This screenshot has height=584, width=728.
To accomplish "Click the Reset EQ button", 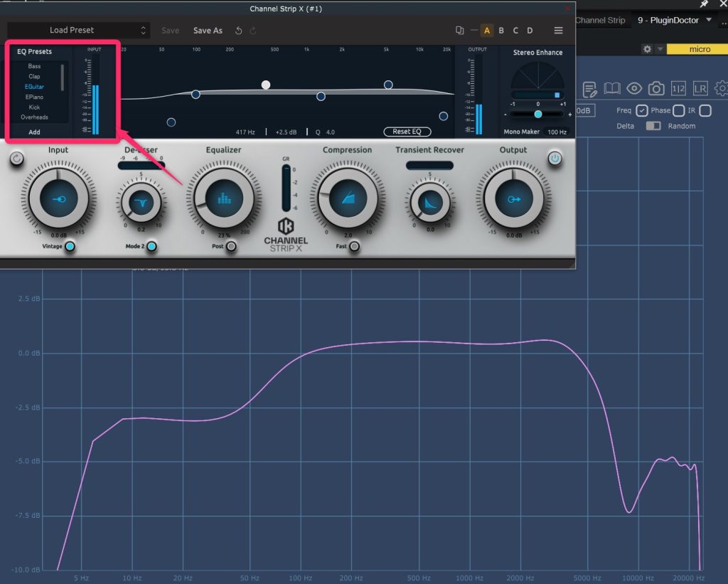I will pyautogui.click(x=407, y=132).
